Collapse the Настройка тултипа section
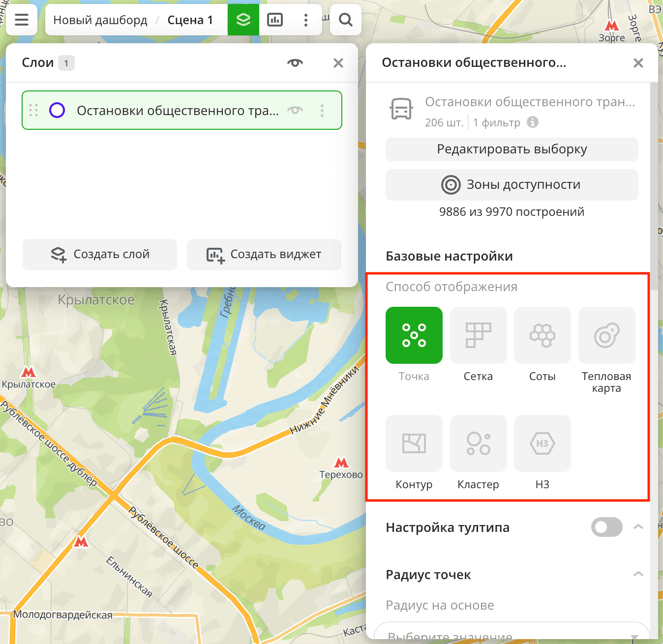 pos(638,527)
